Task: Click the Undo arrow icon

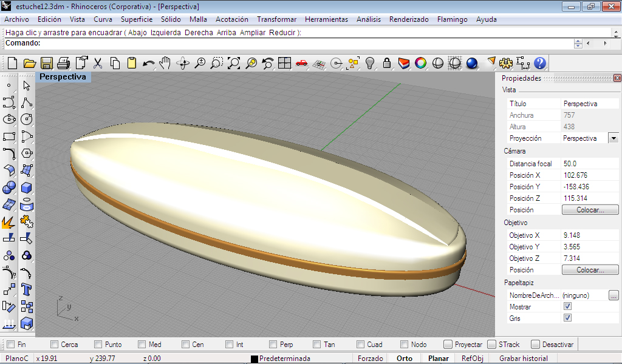Action: [149, 63]
